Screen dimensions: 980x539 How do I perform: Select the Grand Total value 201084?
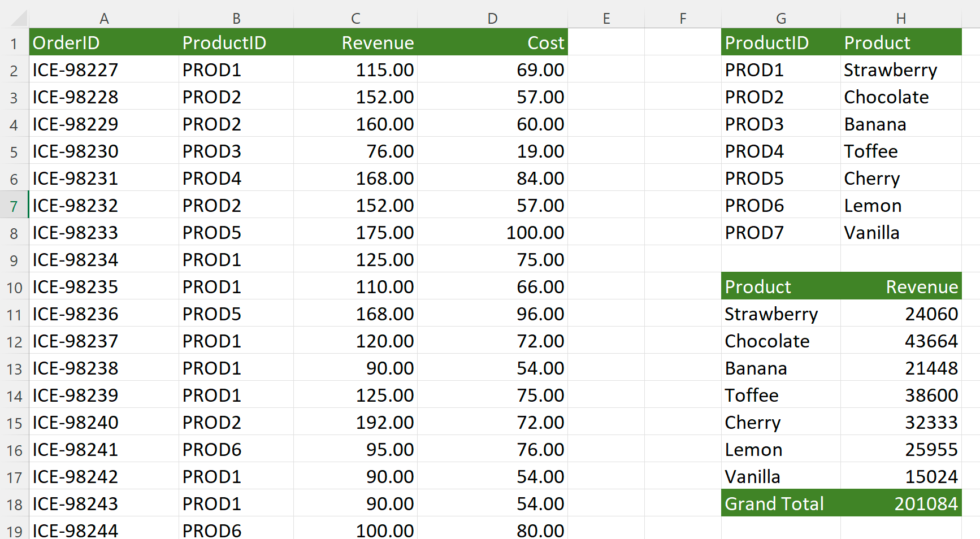tap(926, 503)
